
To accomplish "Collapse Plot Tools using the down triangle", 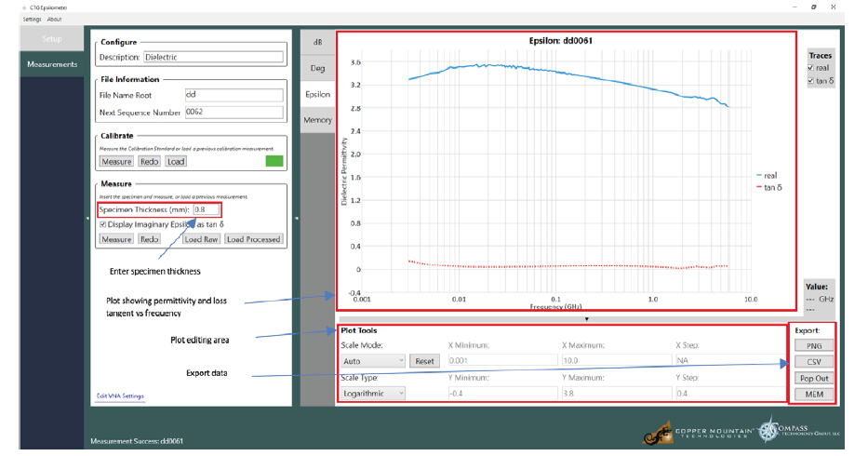I will pos(586,318).
